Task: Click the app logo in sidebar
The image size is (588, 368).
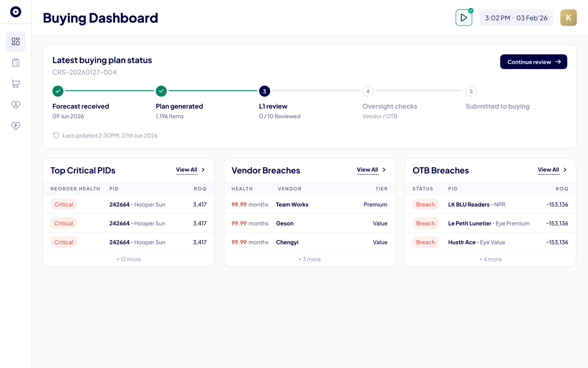Action: (x=16, y=12)
